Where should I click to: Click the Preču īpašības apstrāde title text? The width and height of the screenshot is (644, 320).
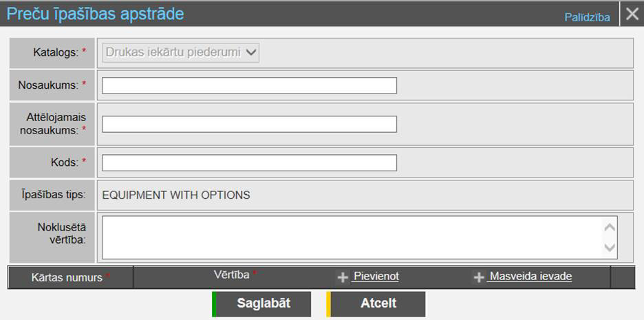95,13
